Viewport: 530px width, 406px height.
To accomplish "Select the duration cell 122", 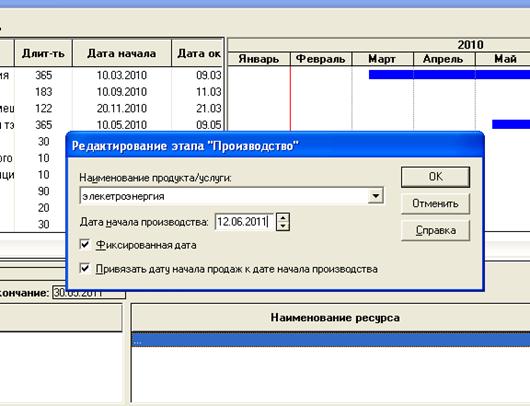I will (x=44, y=108).
